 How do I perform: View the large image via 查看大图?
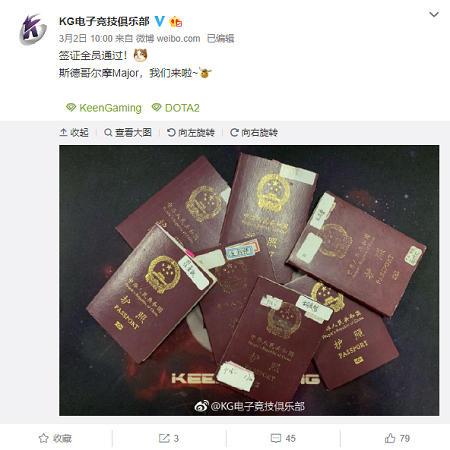(128, 132)
